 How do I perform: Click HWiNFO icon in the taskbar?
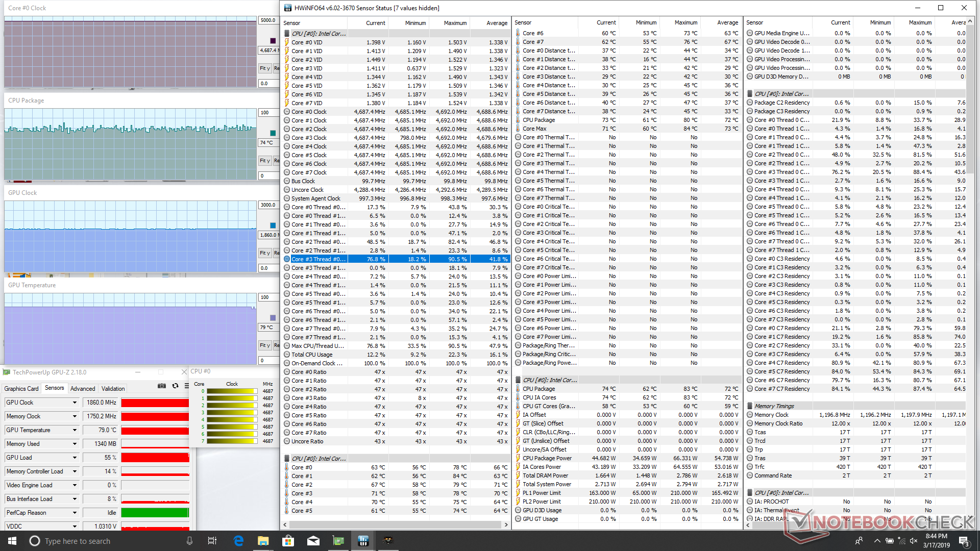(x=363, y=541)
